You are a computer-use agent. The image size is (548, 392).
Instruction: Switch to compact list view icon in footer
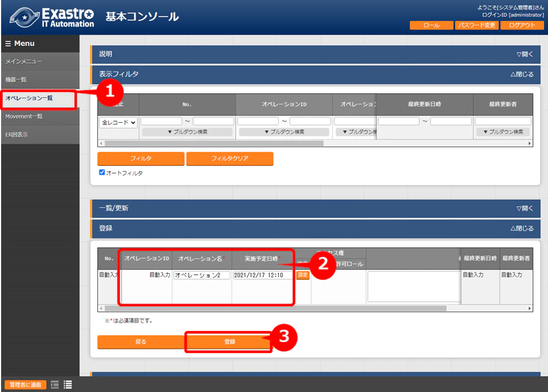(54, 385)
